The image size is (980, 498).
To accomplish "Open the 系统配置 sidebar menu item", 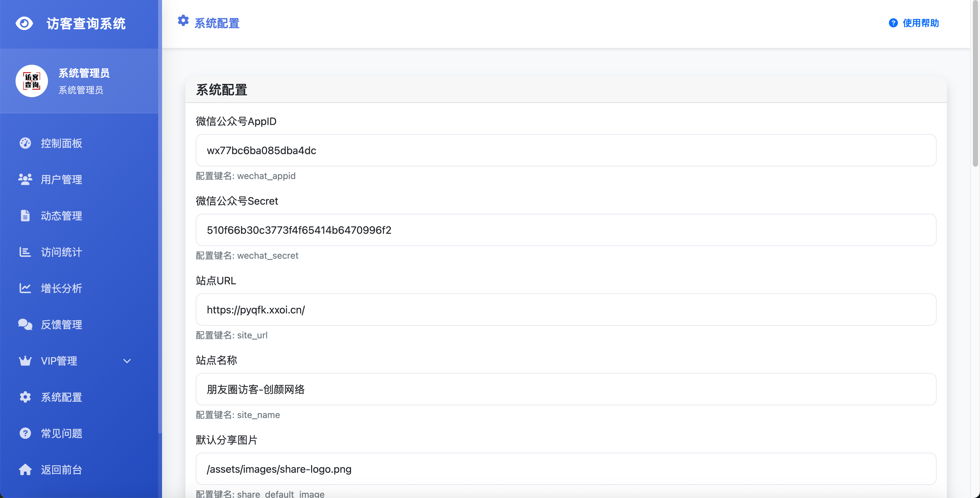I will pos(62,397).
